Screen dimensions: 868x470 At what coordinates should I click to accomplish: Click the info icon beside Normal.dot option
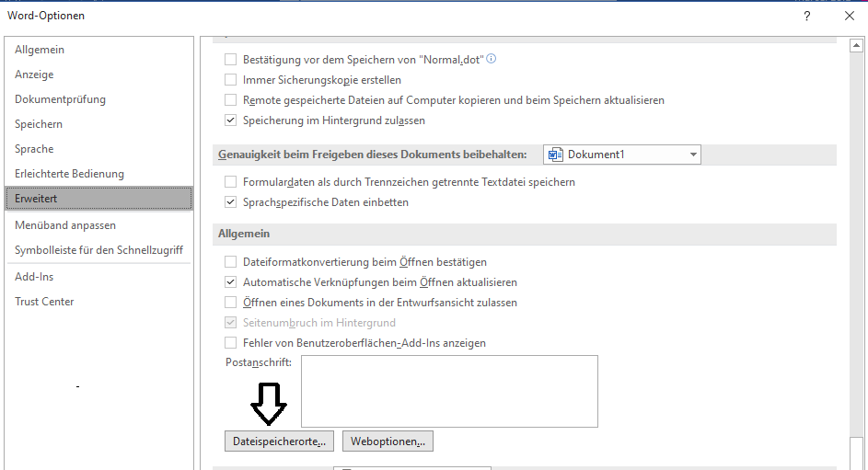[491, 59]
